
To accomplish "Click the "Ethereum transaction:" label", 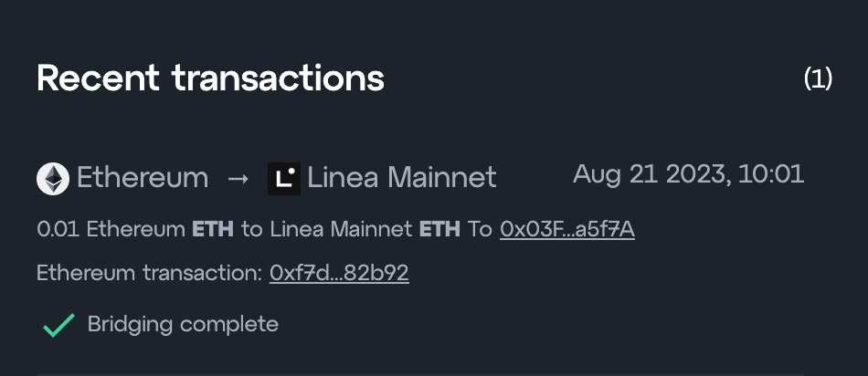I will pos(150,273).
